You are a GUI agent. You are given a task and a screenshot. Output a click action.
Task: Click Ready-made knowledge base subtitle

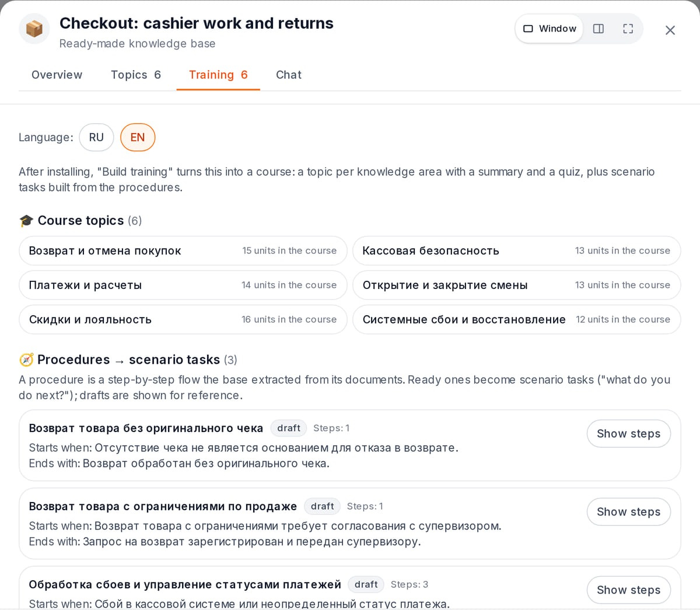tap(137, 44)
